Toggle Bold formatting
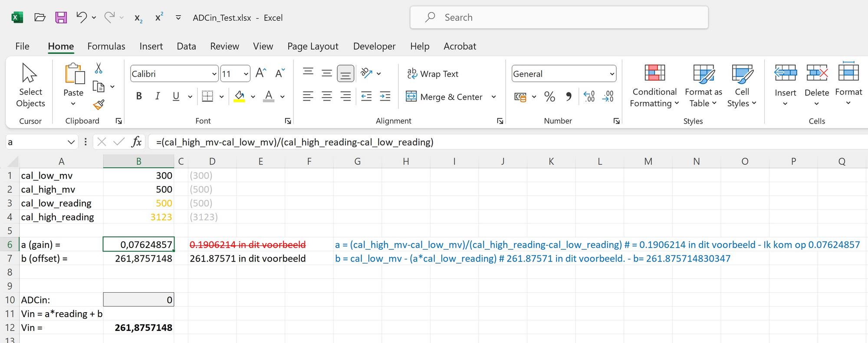The image size is (868, 343). (x=139, y=96)
